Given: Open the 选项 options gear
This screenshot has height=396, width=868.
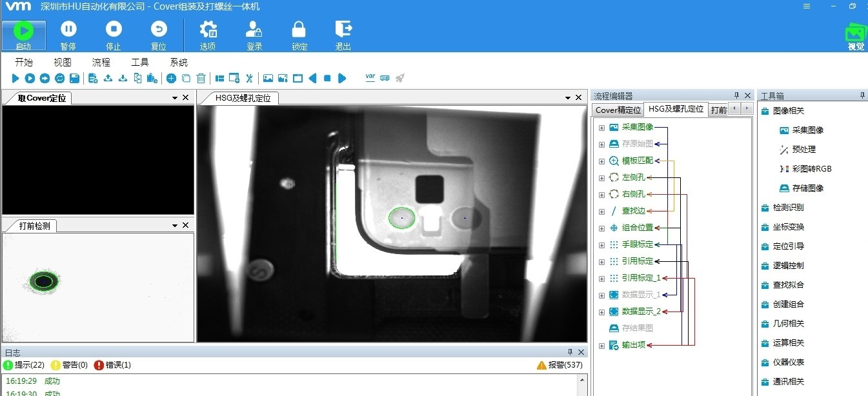Looking at the screenshot, I should tap(208, 35).
